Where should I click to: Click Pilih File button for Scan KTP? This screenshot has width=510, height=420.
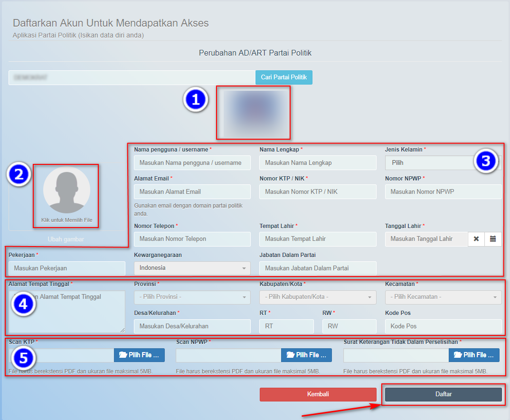click(139, 355)
